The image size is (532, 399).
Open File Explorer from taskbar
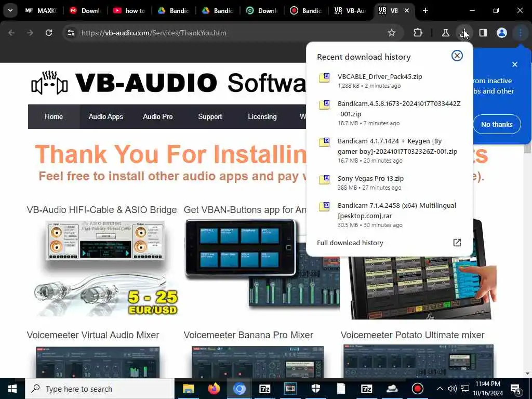coord(188,389)
